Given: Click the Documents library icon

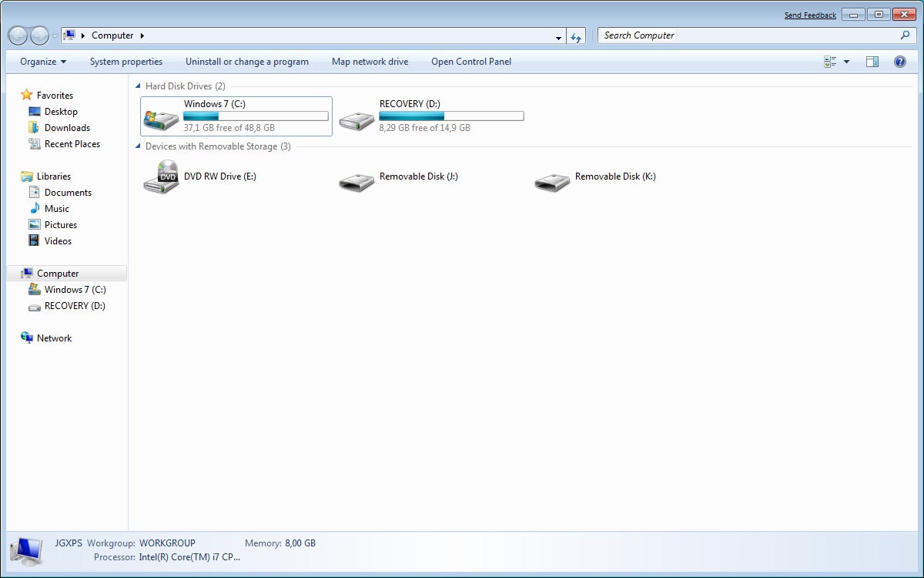Looking at the screenshot, I should click(34, 193).
